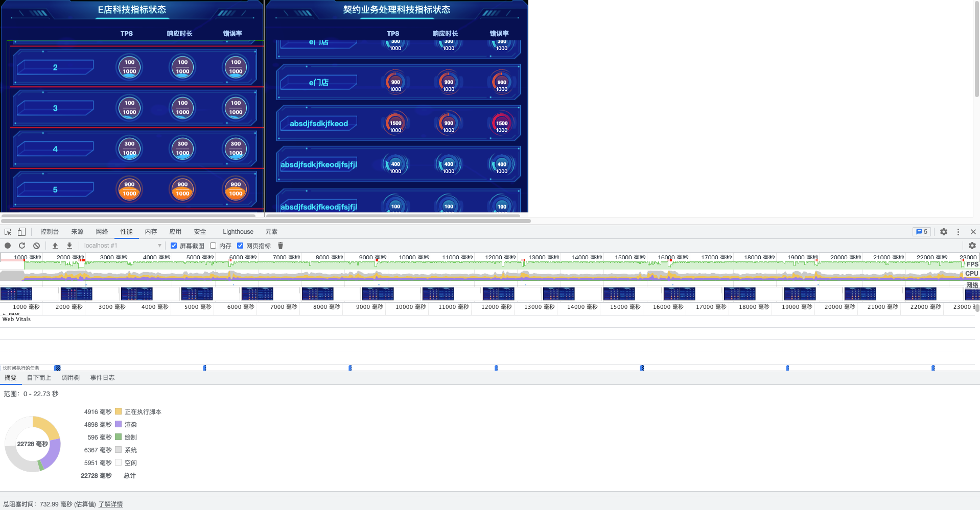Click the e门店 row label with 900 gauges
This screenshot has height=510, width=980.
coord(319,82)
